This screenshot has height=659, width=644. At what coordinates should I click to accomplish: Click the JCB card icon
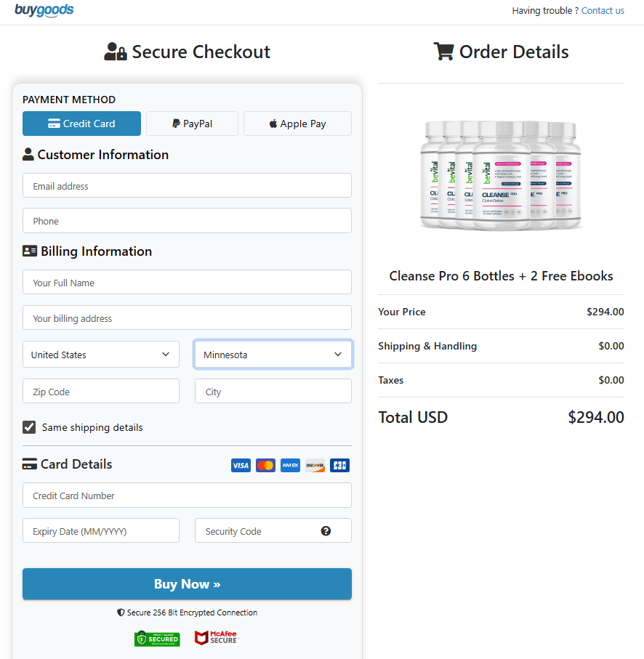339,465
